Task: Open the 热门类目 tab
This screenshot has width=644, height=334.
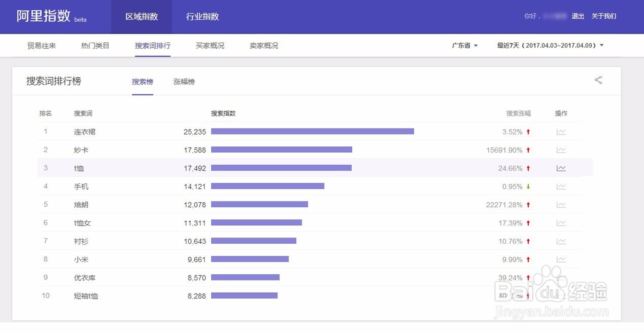Action: 95,46
